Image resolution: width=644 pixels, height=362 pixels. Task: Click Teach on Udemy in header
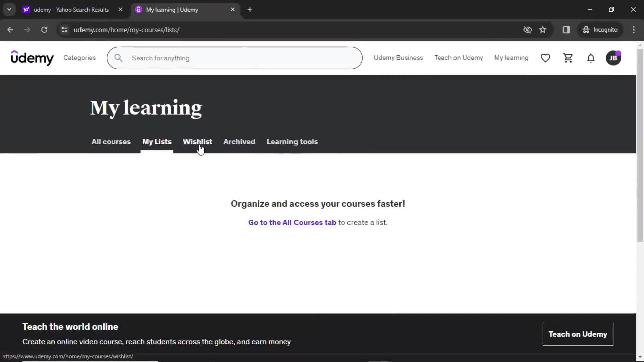pyautogui.click(x=459, y=58)
